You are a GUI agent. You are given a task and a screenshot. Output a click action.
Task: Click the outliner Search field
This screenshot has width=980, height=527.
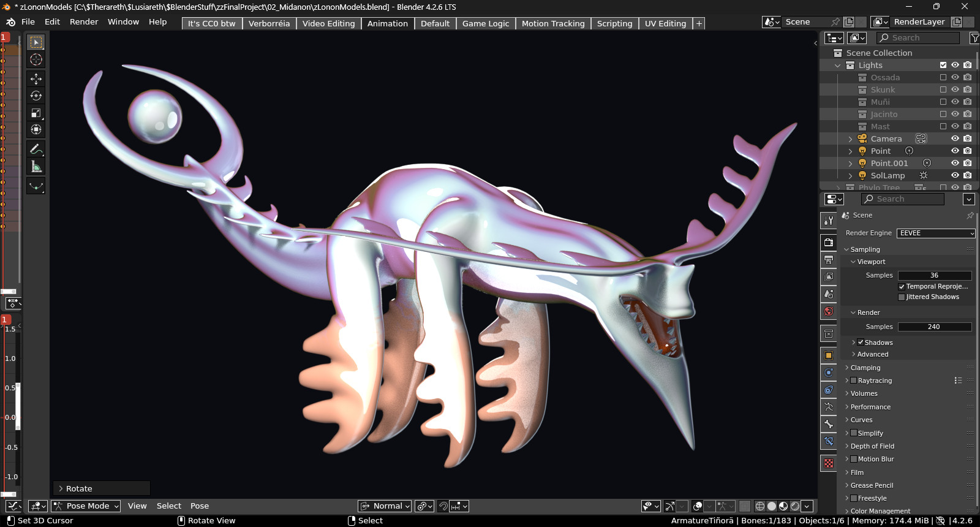918,38
